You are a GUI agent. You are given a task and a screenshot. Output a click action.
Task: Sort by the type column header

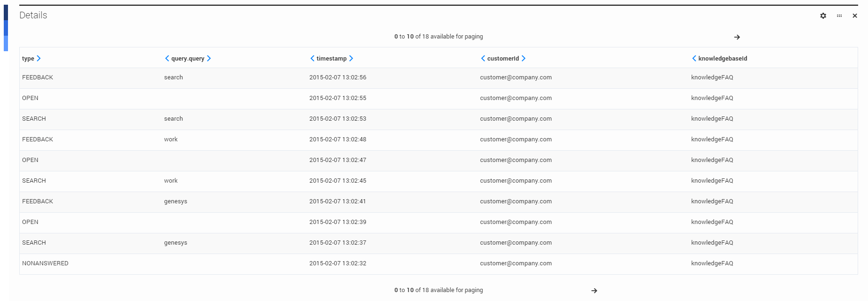28,59
